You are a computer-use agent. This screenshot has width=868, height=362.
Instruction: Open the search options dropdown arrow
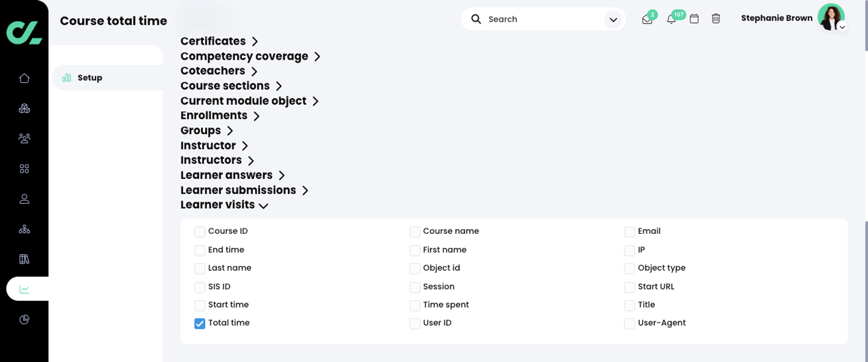[x=613, y=20]
